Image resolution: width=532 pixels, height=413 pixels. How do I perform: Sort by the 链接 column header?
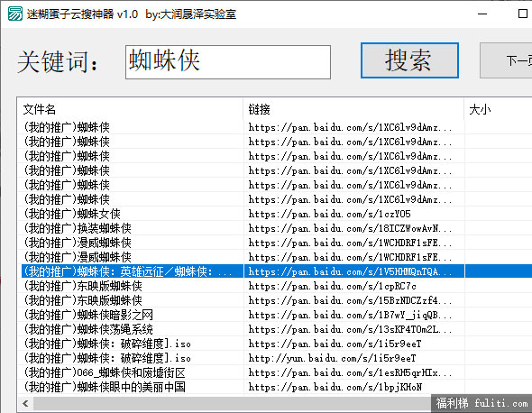(x=353, y=109)
